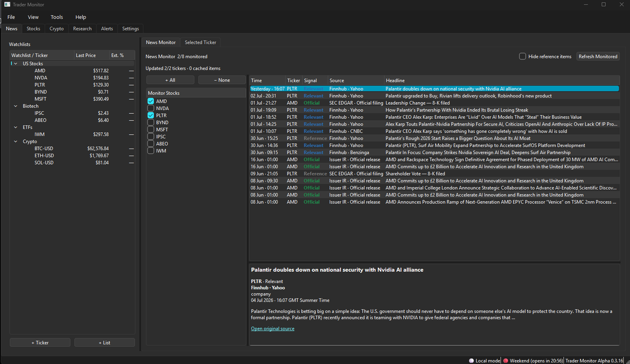The image size is (630, 364).
Task: Select BTC-USD row in watchlist
Action: click(x=72, y=148)
